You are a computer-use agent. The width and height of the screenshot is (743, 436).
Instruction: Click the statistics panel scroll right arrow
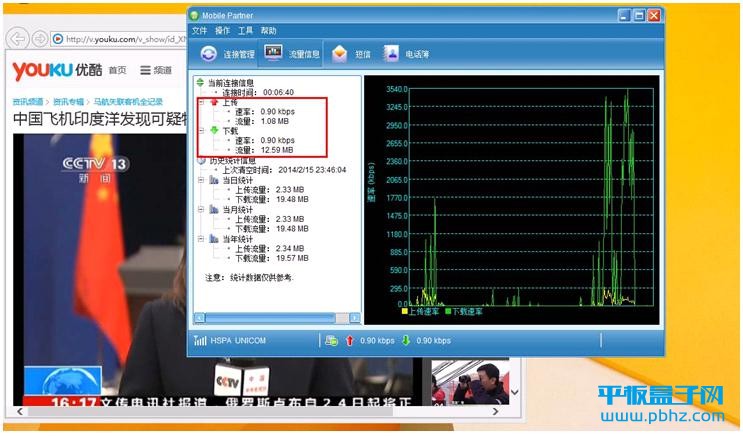pyautogui.click(x=354, y=318)
